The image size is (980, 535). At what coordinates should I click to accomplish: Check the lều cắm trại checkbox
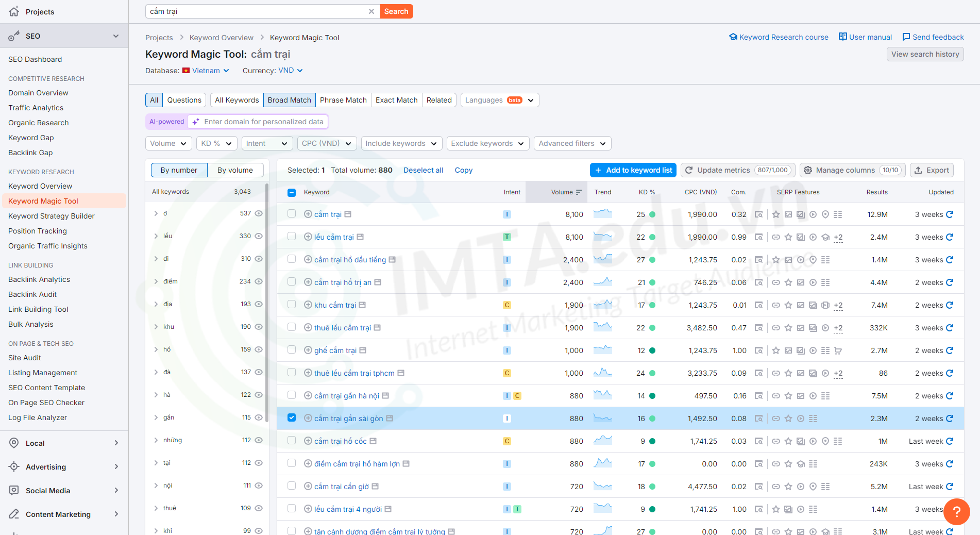(292, 236)
